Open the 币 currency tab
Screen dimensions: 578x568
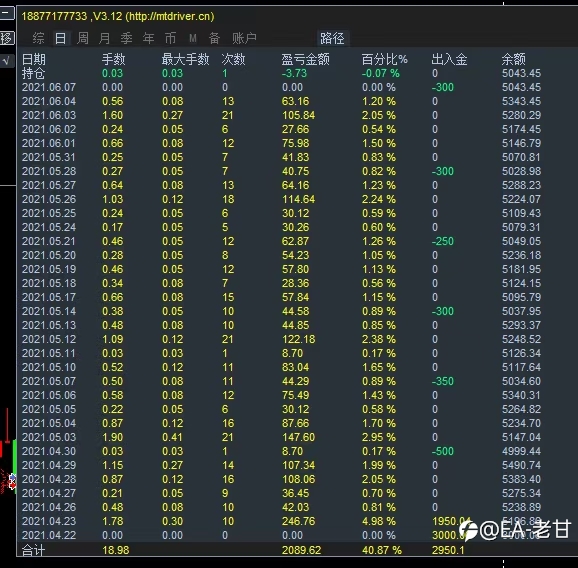(170, 38)
